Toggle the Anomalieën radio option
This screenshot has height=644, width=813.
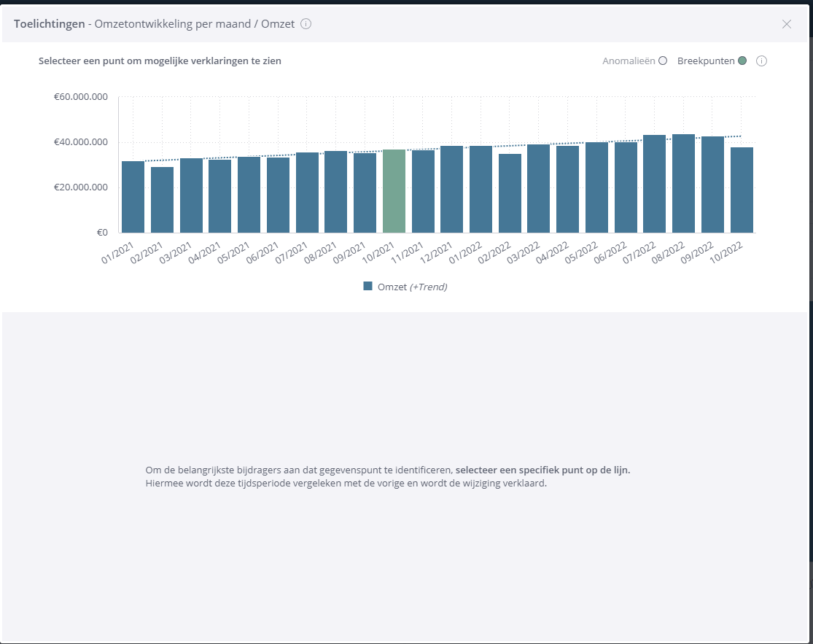click(x=663, y=61)
